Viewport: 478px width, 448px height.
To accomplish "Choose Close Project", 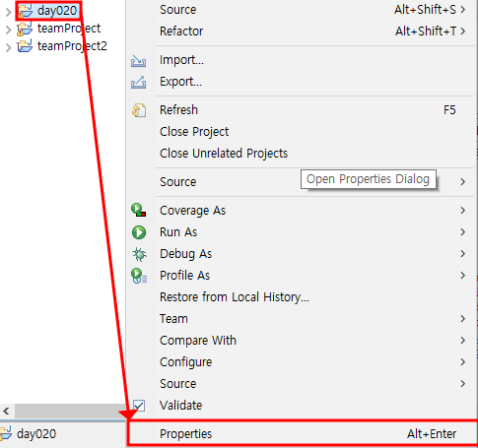I will [302, 132].
